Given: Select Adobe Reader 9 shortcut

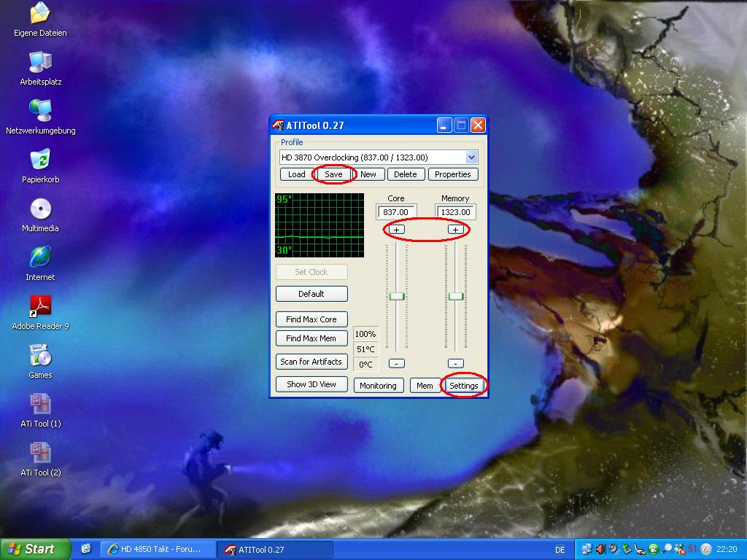Looking at the screenshot, I should tap(41, 313).
